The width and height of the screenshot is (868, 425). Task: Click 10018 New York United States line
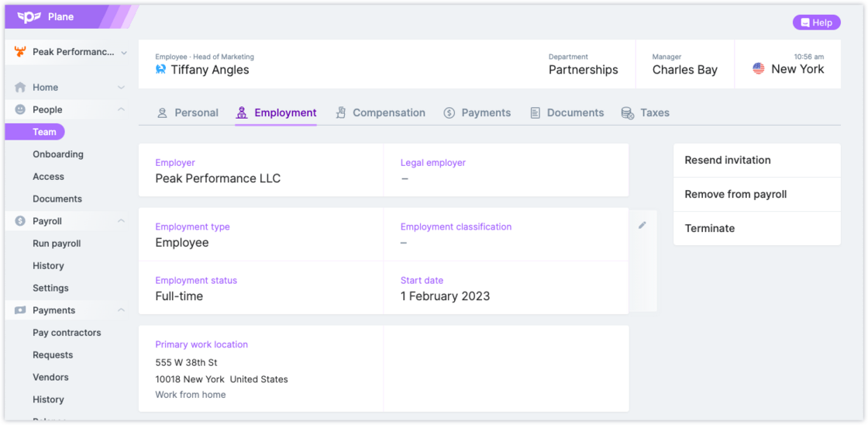[222, 379]
